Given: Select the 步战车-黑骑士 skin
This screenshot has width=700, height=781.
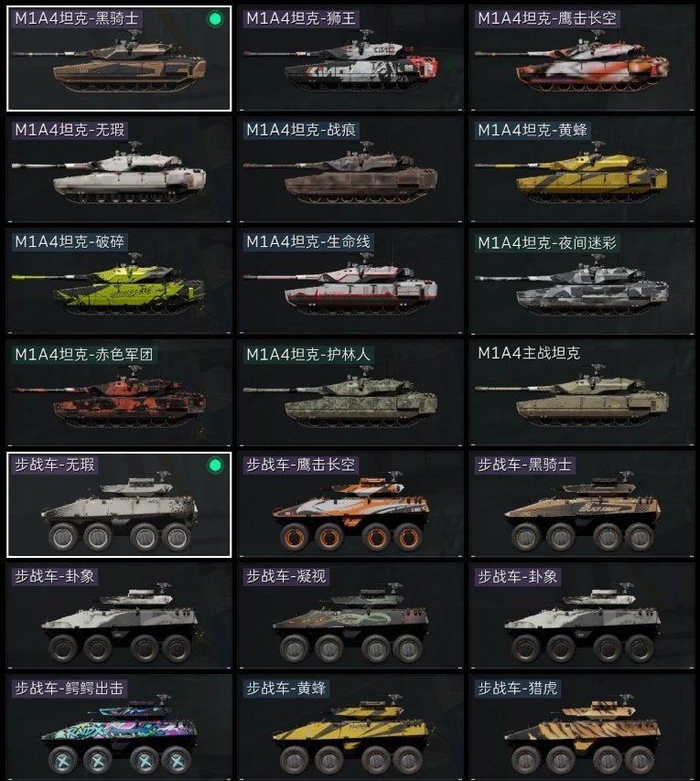Looking at the screenshot, I should click(582, 504).
